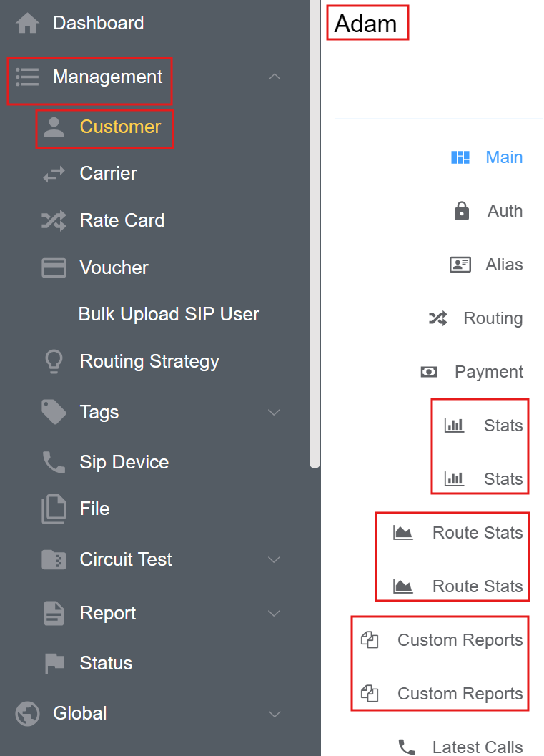
Task: Collapse the Management section chevron
Action: (x=275, y=77)
